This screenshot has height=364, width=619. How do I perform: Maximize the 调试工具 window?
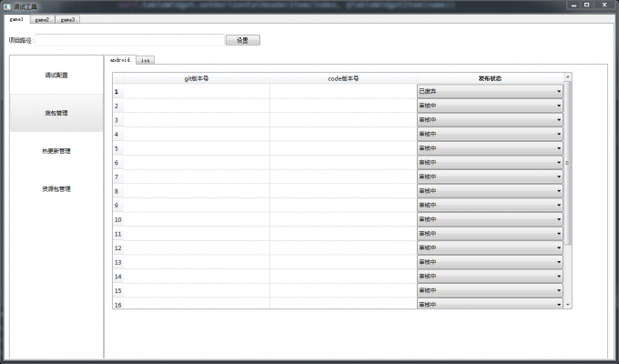pos(586,5)
